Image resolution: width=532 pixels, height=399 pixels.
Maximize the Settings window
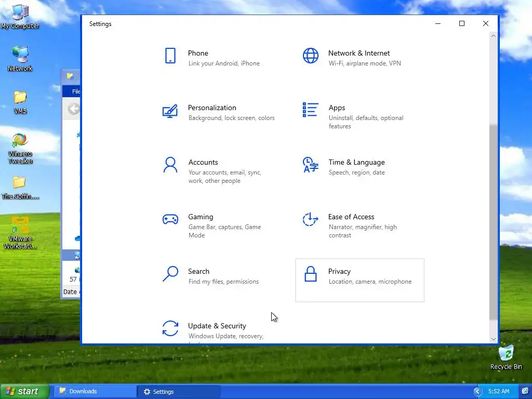(x=462, y=23)
